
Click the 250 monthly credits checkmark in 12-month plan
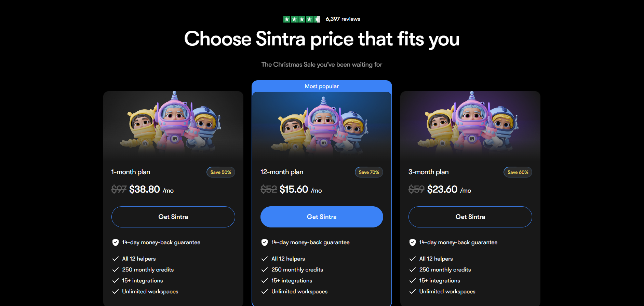(265, 270)
